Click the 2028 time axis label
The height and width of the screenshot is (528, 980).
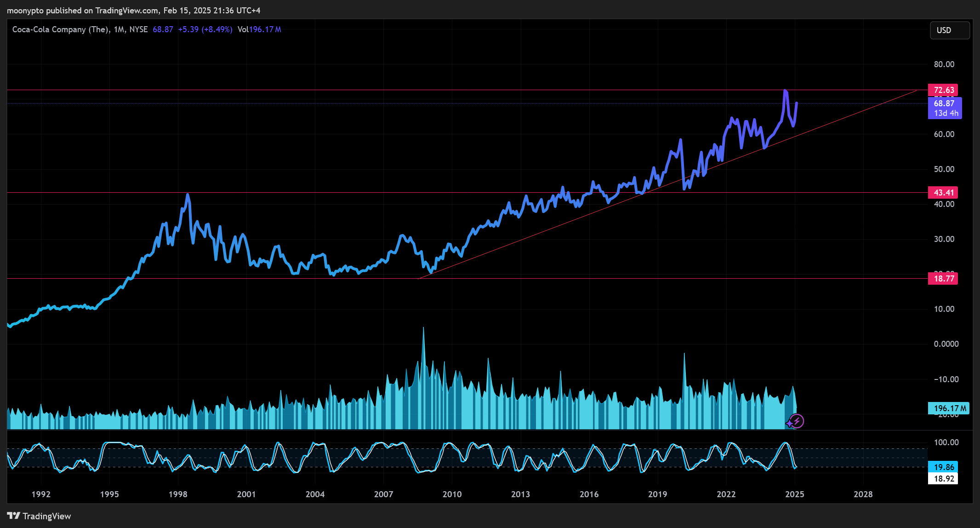(x=863, y=494)
